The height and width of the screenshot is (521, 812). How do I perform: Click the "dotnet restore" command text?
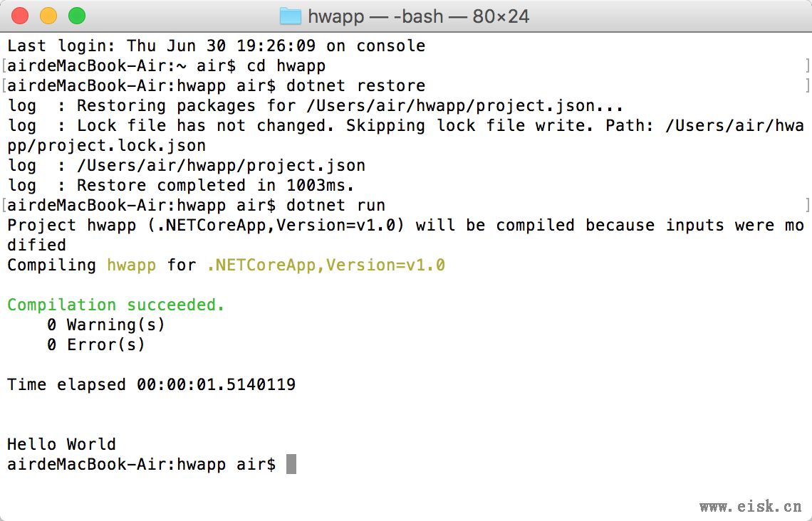tap(355, 85)
